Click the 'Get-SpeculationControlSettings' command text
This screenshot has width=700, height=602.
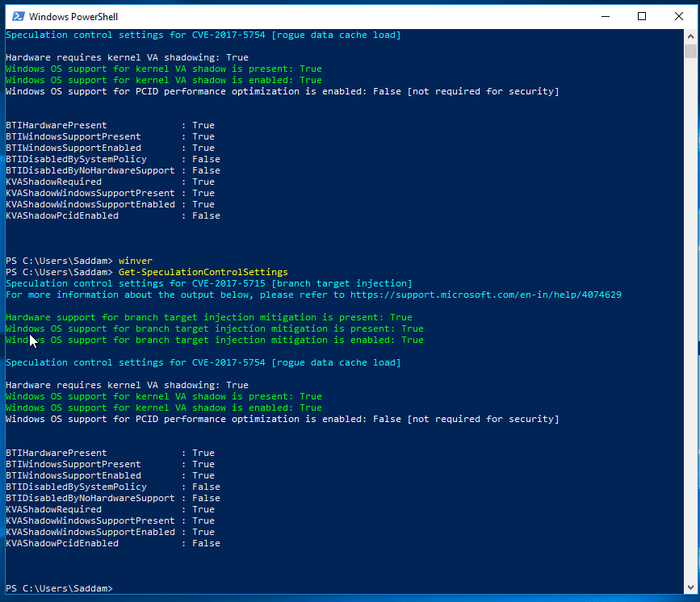[x=203, y=272]
